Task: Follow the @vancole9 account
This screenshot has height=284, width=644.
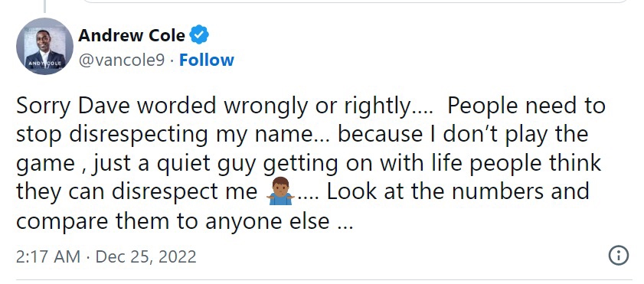Action: 207,60
